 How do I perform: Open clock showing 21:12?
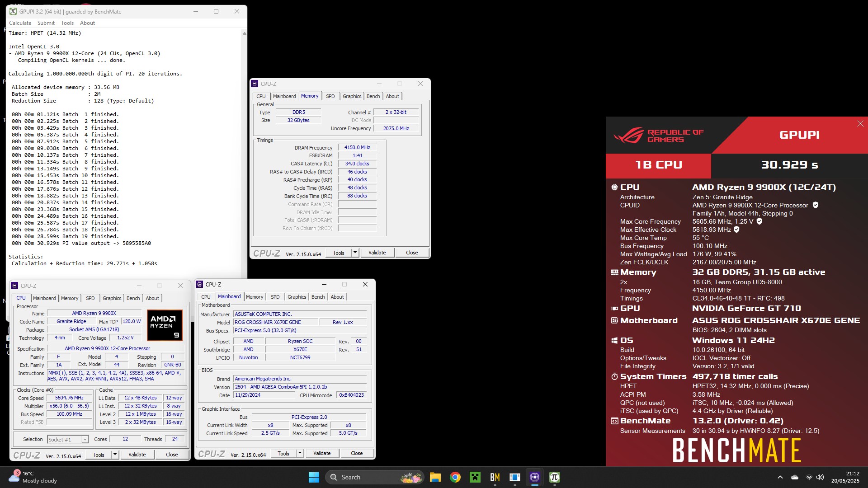point(845,477)
